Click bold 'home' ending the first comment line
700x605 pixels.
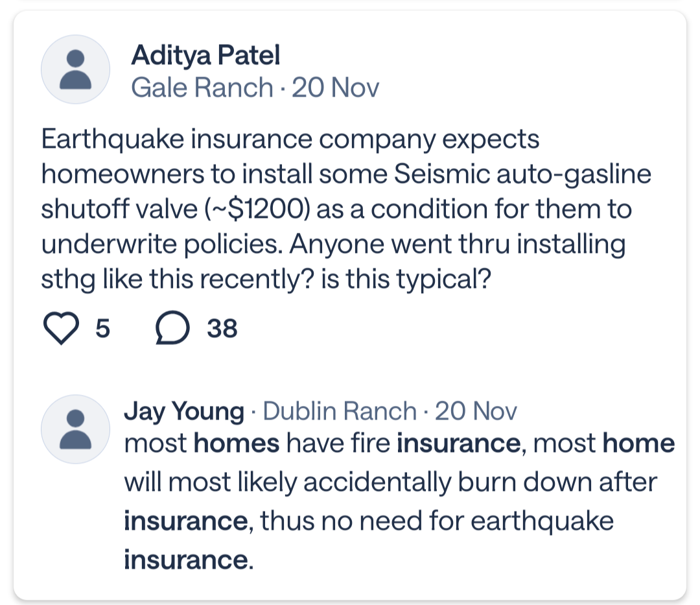[x=638, y=444]
